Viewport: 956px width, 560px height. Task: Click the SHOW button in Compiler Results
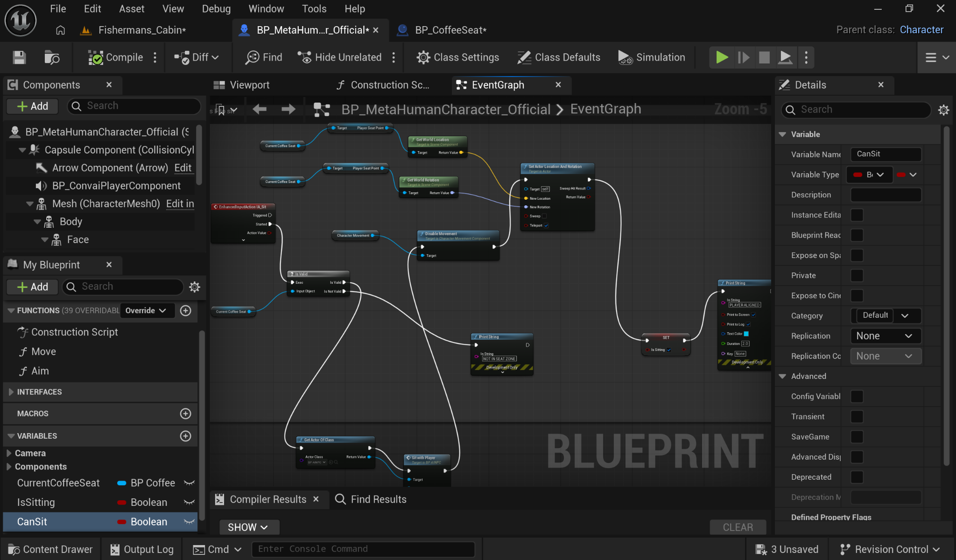249,527
